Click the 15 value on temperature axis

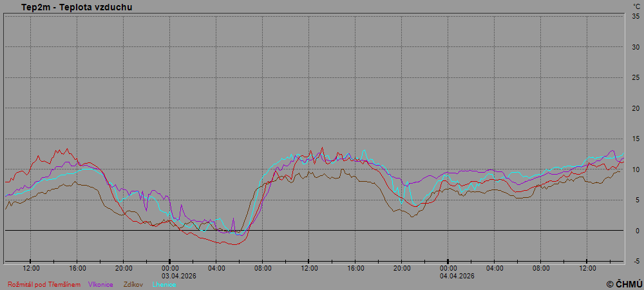[x=635, y=139]
